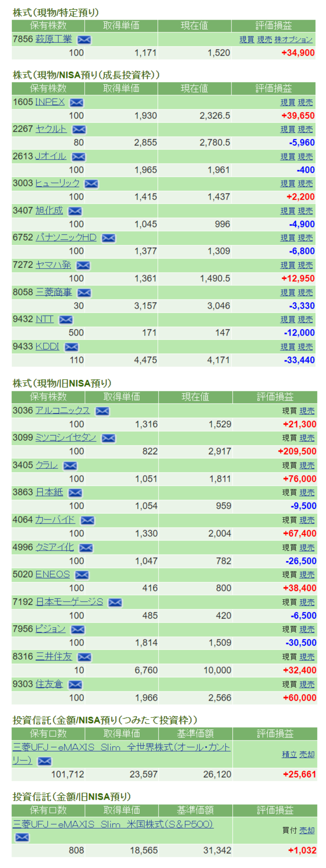Click 現買 link in the INPEX row
The width and height of the screenshot is (326, 868).
pyautogui.click(x=287, y=103)
